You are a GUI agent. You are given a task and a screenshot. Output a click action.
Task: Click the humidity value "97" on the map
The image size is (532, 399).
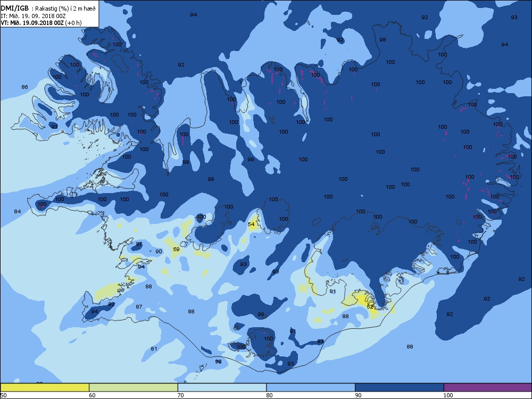point(139,244)
